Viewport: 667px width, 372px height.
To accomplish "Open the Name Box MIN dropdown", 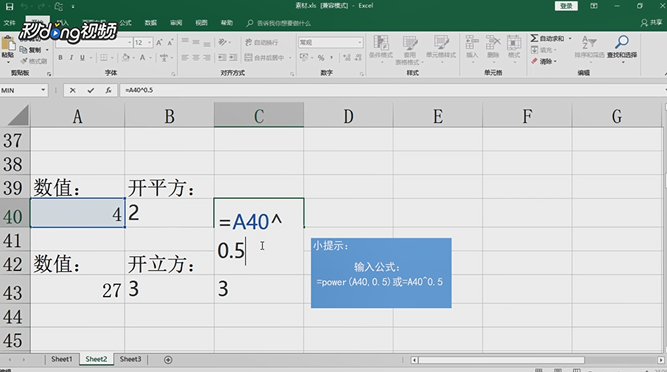I will [43, 90].
